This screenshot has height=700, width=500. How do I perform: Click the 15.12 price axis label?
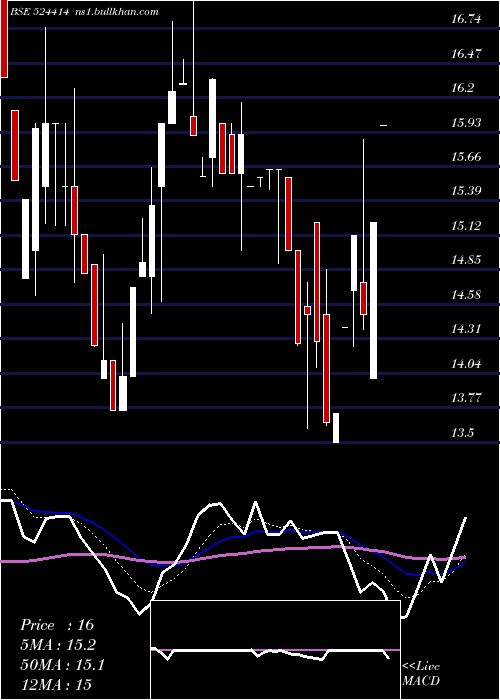click(x=466, y=225)
